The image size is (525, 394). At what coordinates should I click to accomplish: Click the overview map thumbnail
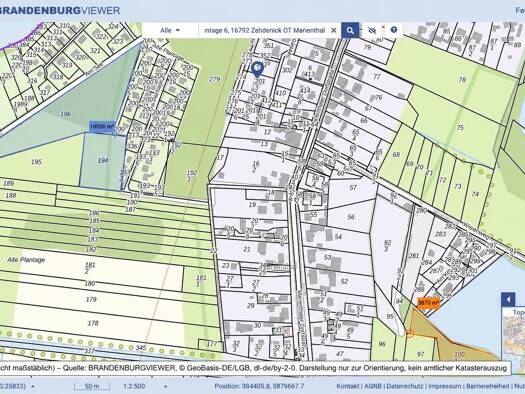514,334
